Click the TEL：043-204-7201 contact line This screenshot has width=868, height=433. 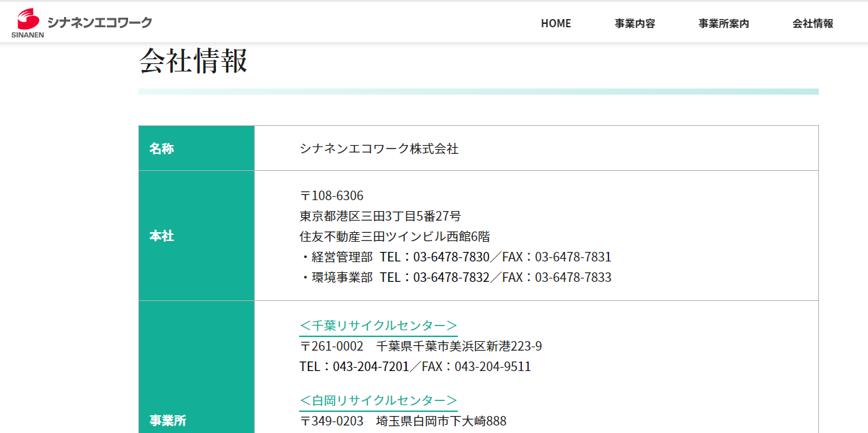[415, 367]
